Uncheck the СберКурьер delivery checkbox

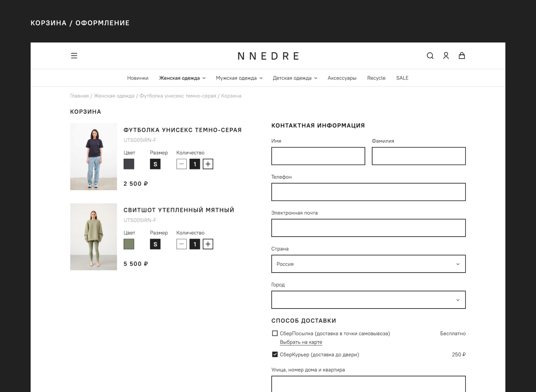tap(275, 354)
